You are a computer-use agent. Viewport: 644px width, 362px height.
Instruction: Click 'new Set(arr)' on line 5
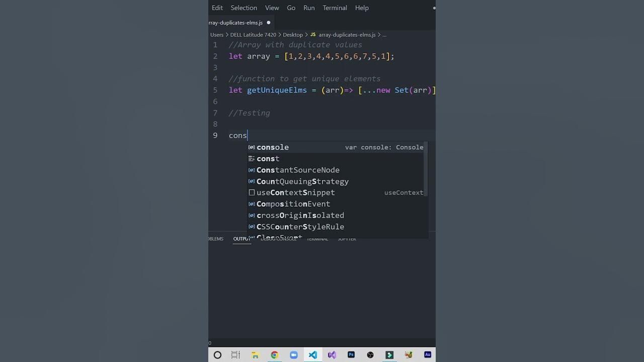pyautogui.click(x=404, y=90)
